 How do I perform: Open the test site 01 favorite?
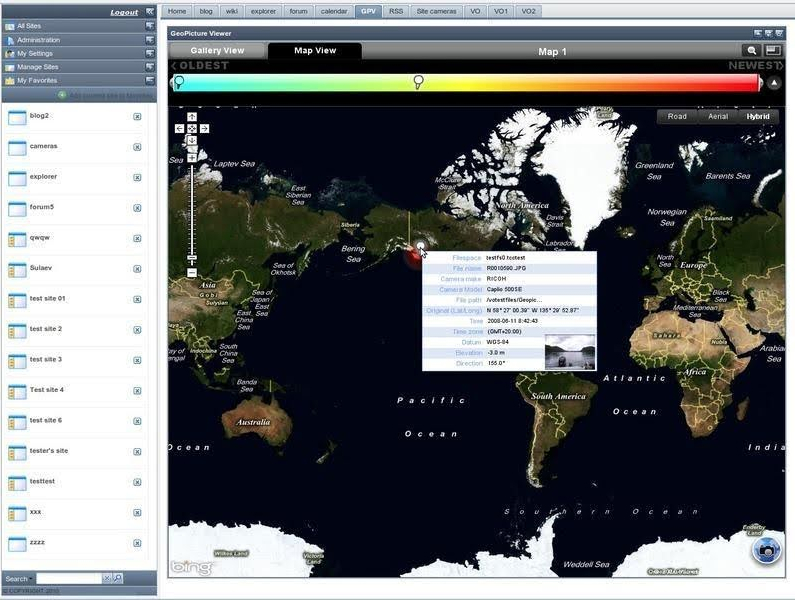(x=47, y=298)
